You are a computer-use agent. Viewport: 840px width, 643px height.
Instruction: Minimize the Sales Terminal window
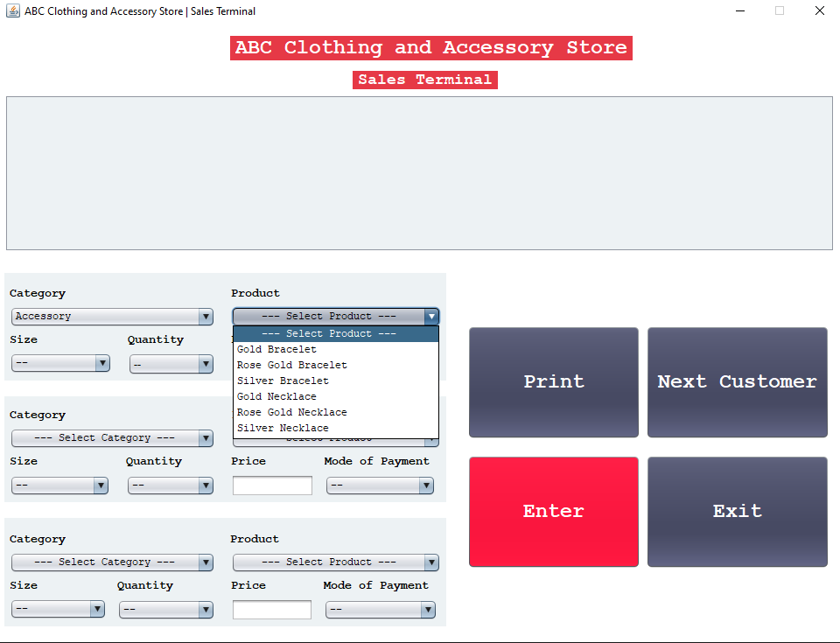point(740,10)
